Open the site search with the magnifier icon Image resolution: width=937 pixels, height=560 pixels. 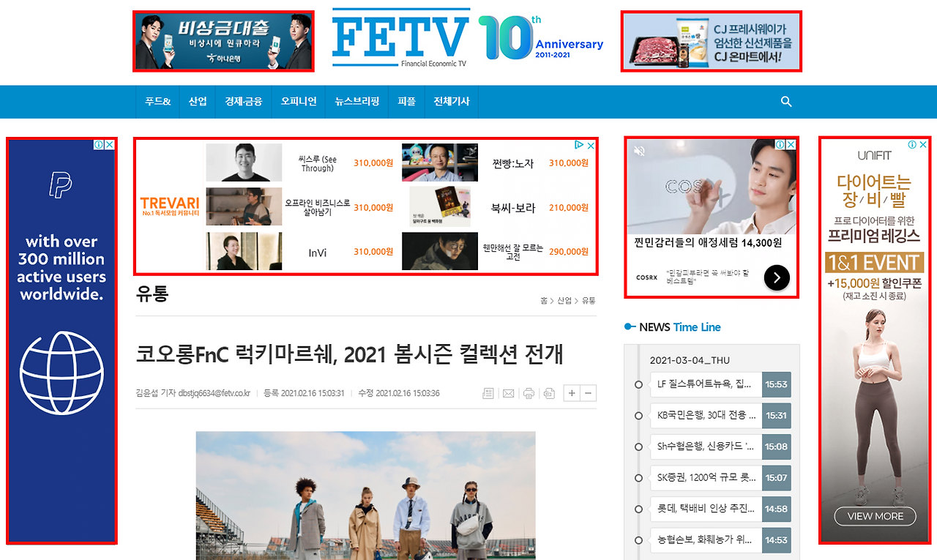point(785,102)
